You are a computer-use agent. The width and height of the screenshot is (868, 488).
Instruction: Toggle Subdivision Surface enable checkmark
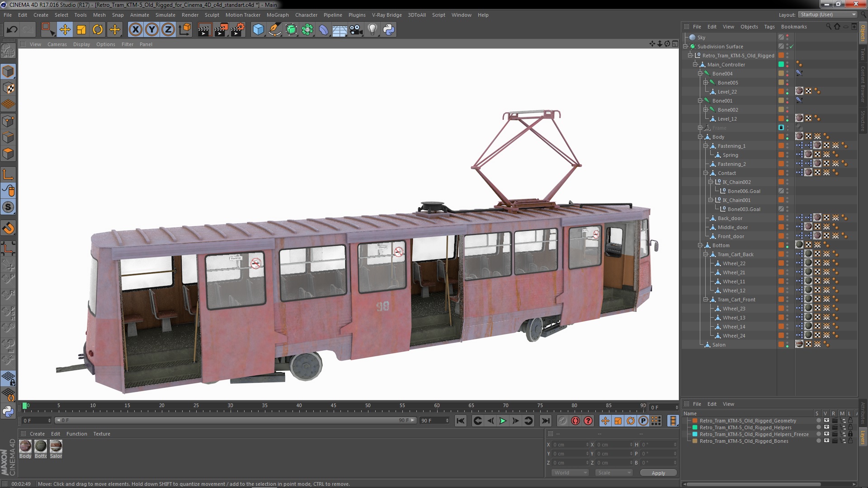[x=792, y=47]
